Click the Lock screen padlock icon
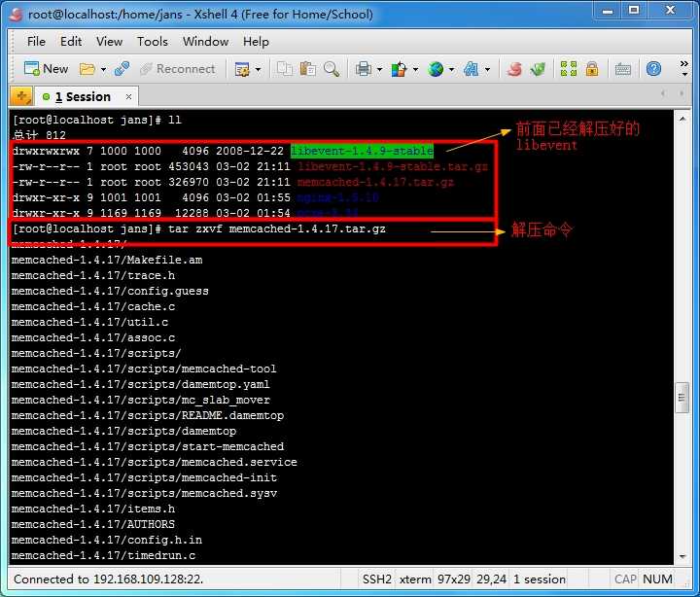This screenshot has width=700, height=597. click(592, 69)
